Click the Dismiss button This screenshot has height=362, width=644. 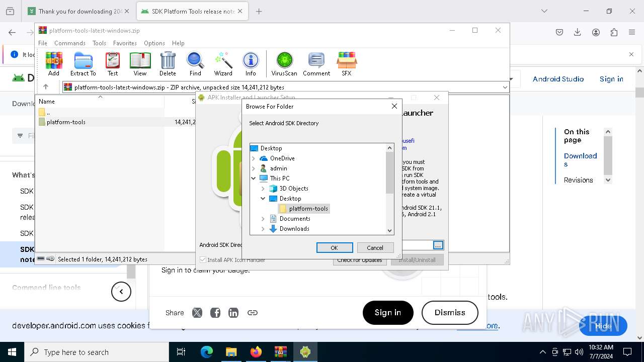coord(450,313)
